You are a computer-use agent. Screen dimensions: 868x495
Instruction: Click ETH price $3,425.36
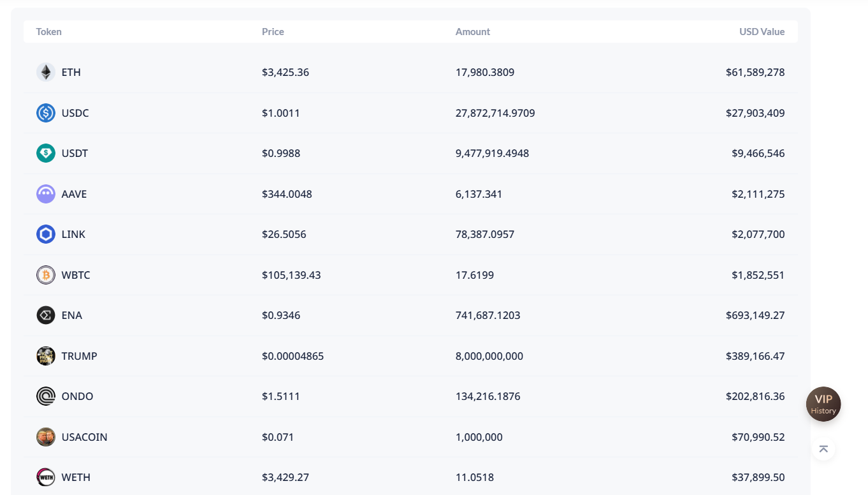point(286,72)
